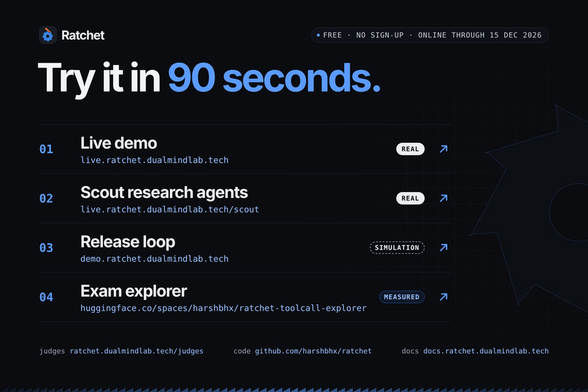
Task: Click the REAL badge on Live demo
Action: (410, 149)
